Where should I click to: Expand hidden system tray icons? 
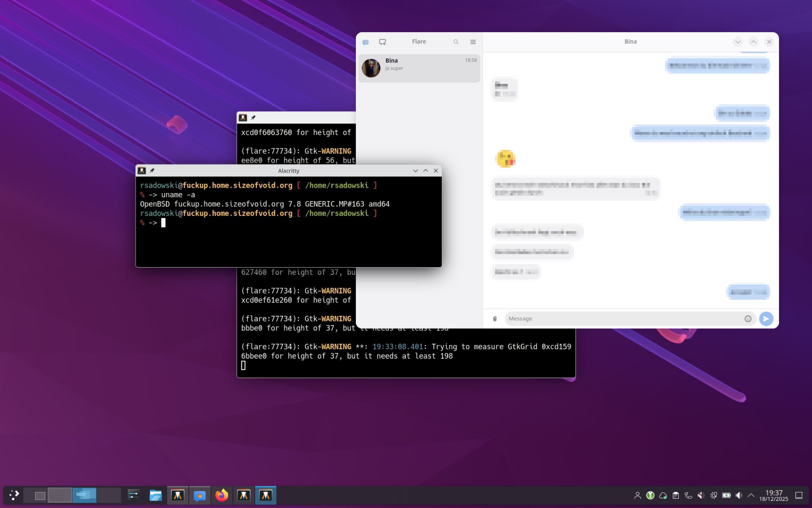751,496
